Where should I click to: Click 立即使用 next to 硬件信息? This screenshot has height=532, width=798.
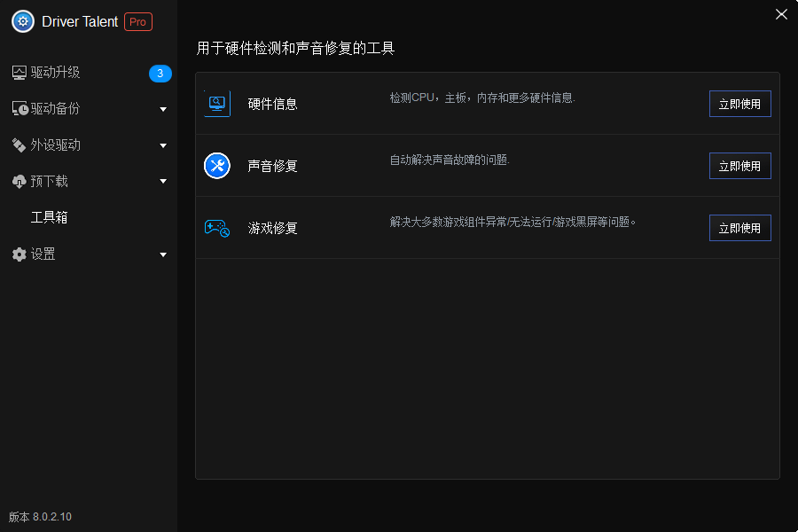click(739, 103)
